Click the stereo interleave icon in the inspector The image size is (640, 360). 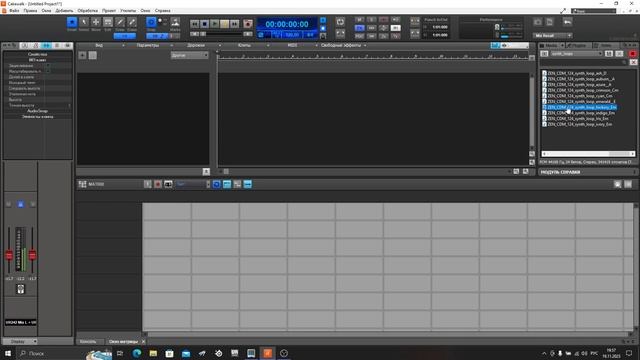coord(20,289)
